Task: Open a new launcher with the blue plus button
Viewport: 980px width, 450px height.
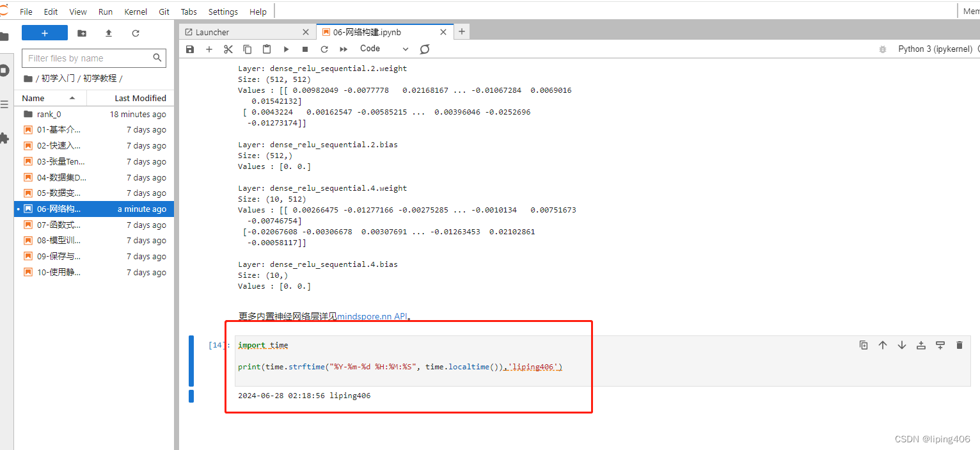Action: click(45, 33)
